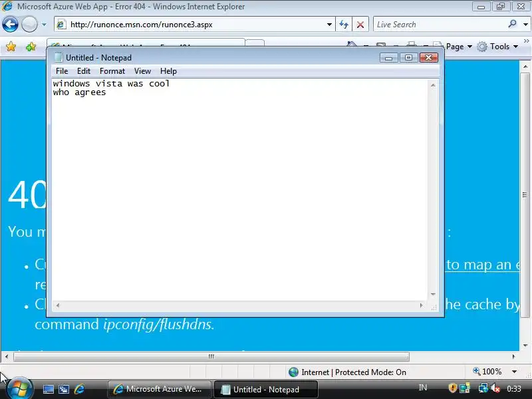The image size is (532, 399).
Task: Click IE horizontal scrollbar left arrow
Action: 7,356
